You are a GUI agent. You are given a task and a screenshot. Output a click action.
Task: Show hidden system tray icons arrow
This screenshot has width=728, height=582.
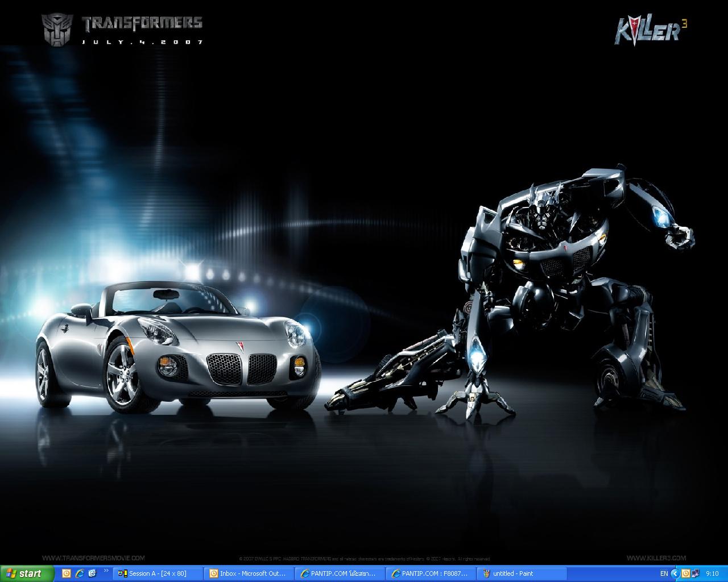pyautogui.click(x=676, y=573)
